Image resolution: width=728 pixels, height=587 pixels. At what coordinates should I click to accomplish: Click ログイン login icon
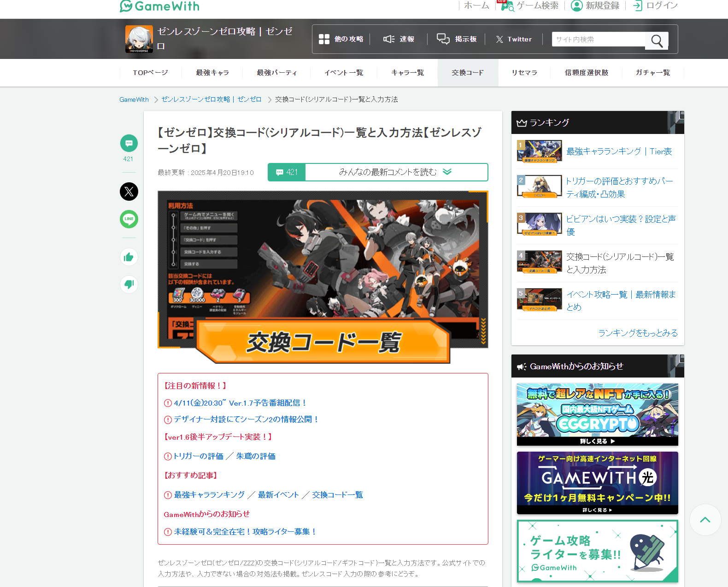pyautogui.click(x=638, y=6)
